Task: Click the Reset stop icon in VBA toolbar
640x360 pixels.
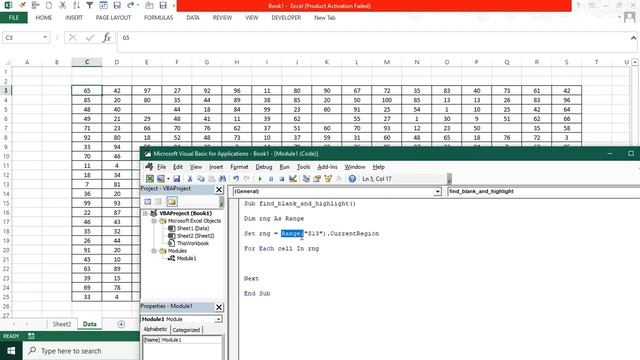Action: point(282,179)
